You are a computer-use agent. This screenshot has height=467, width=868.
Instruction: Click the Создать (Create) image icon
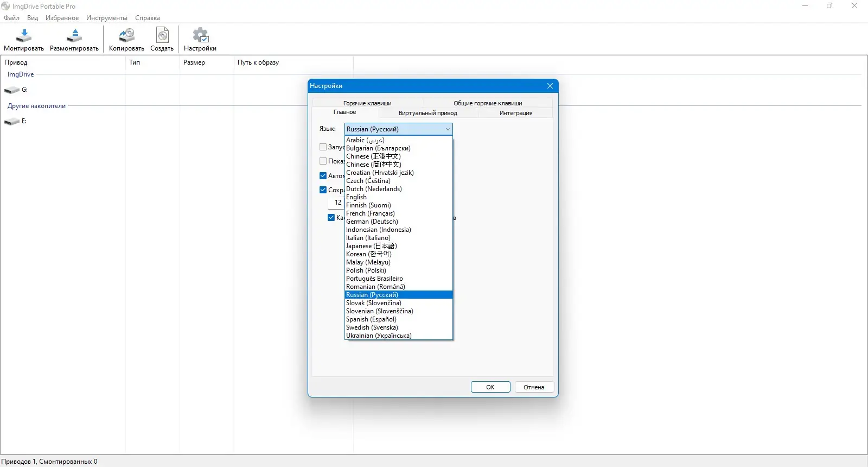click(162, 36)
